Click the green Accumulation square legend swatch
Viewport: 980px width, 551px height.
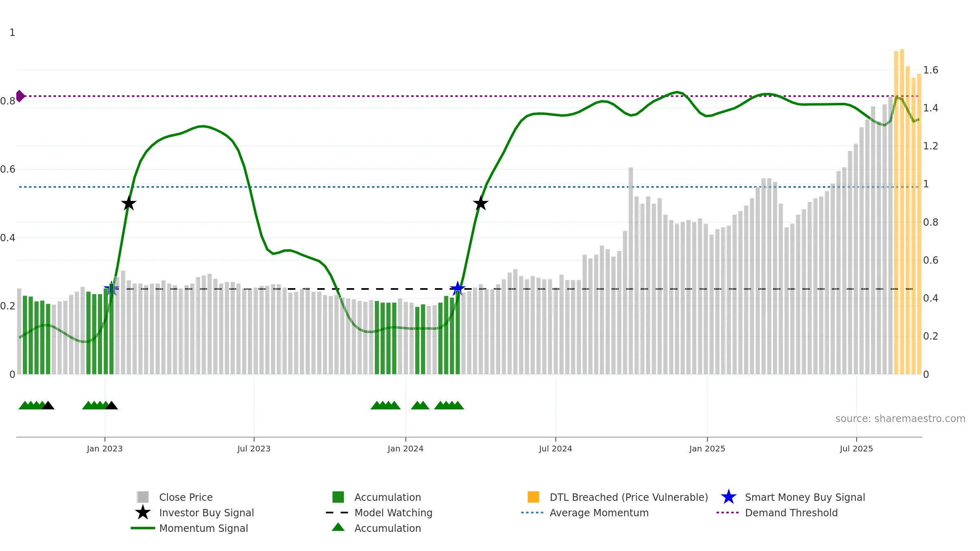pos(338,497)
